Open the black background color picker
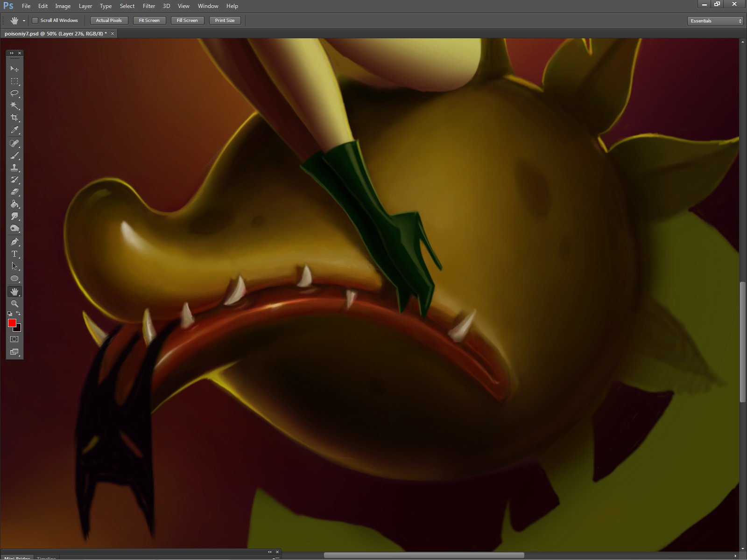Viewport: 747px width, 560px height. click(19, 329)
